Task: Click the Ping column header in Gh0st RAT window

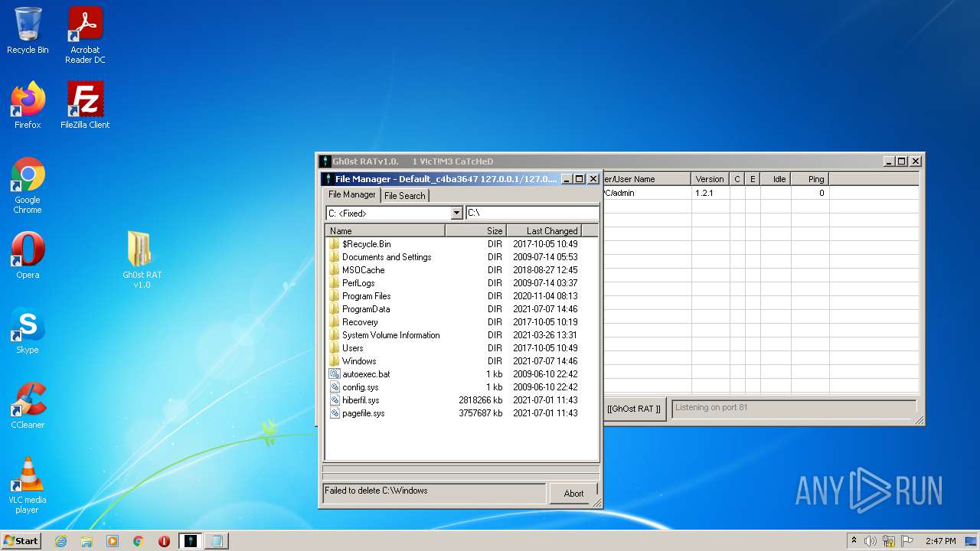Action: point(808,179)
